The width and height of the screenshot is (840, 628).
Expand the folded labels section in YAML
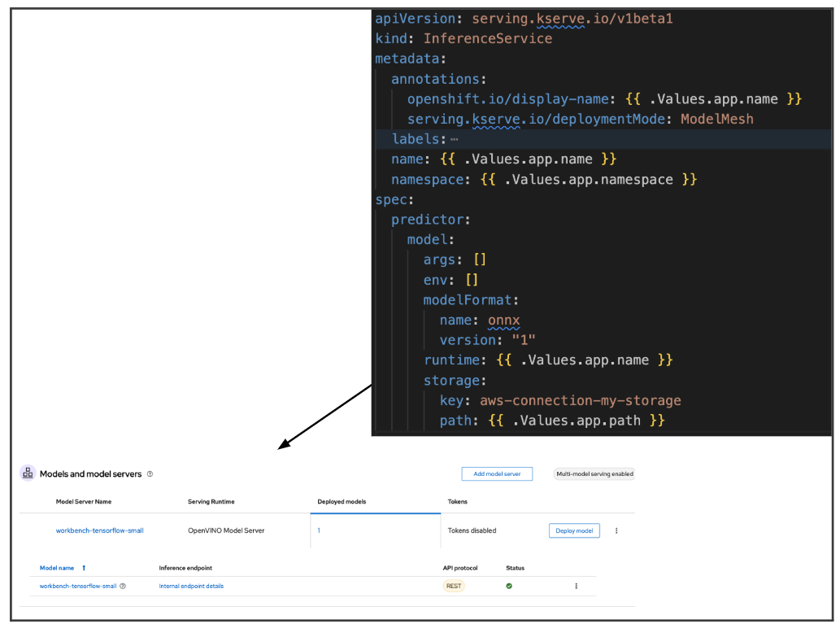click(454, 139)
